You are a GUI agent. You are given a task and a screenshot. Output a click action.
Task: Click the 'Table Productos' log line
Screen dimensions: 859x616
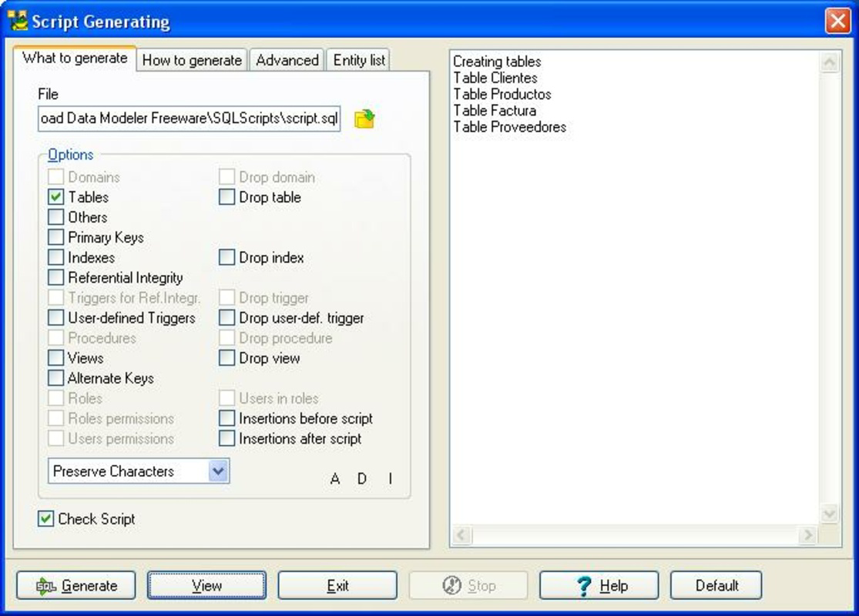[502, 94]
